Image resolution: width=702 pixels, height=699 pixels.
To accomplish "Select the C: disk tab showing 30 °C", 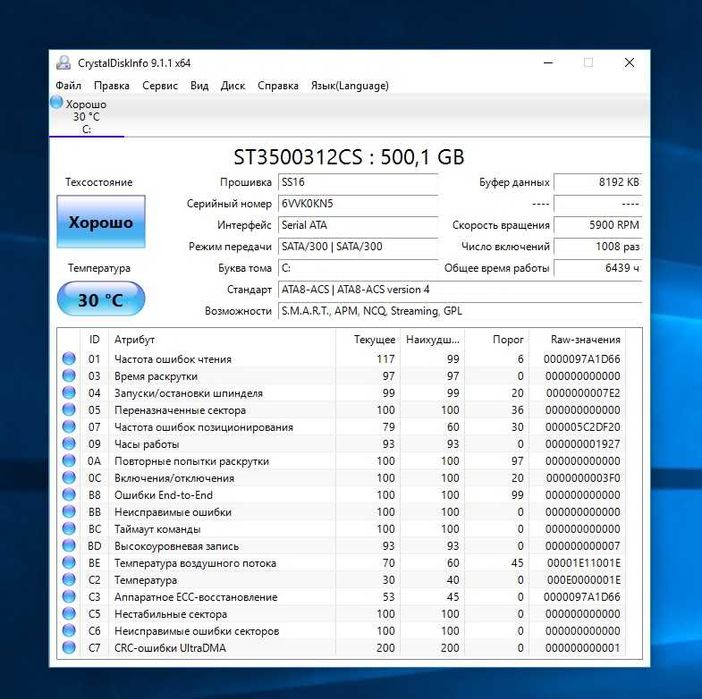I will pos(86,116).
